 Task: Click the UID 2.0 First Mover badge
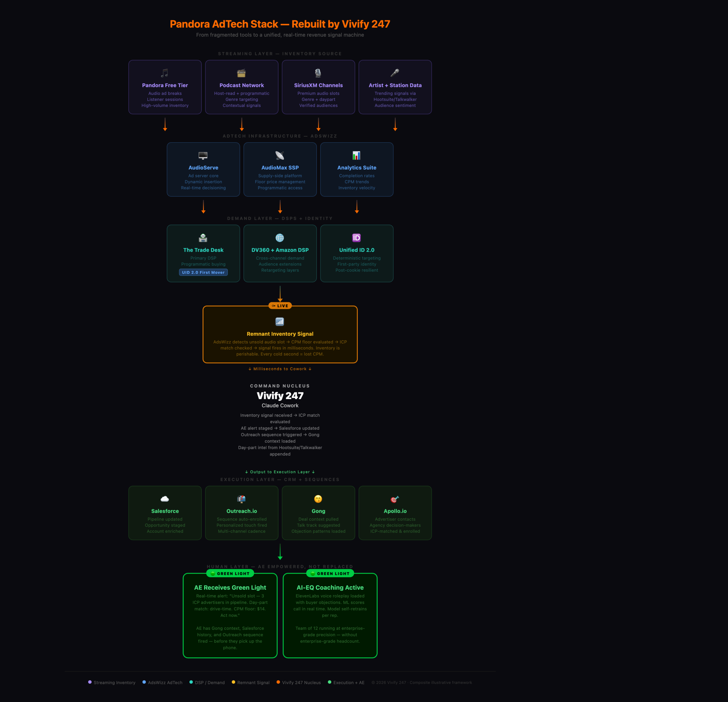tap(203, 272)
